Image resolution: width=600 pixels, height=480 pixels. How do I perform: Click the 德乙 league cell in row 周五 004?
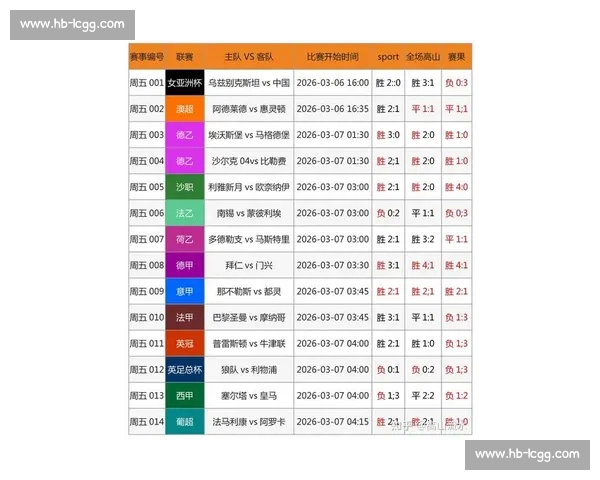[185, 161]
